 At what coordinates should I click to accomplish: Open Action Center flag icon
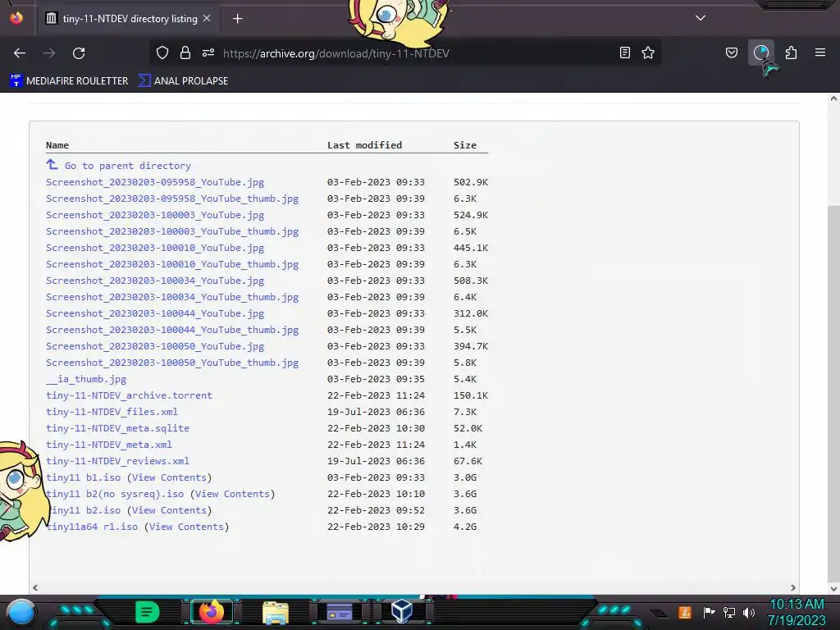click(709, 612)
